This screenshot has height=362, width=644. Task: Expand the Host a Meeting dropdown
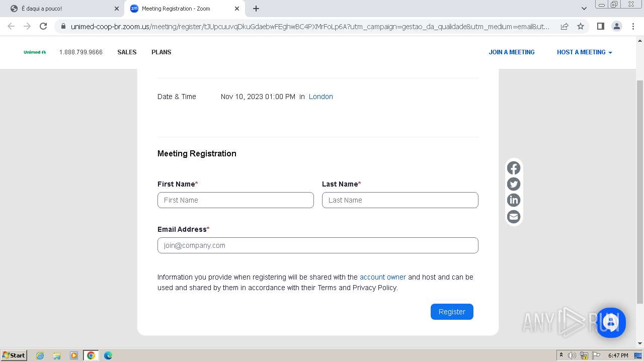(584, 52)
